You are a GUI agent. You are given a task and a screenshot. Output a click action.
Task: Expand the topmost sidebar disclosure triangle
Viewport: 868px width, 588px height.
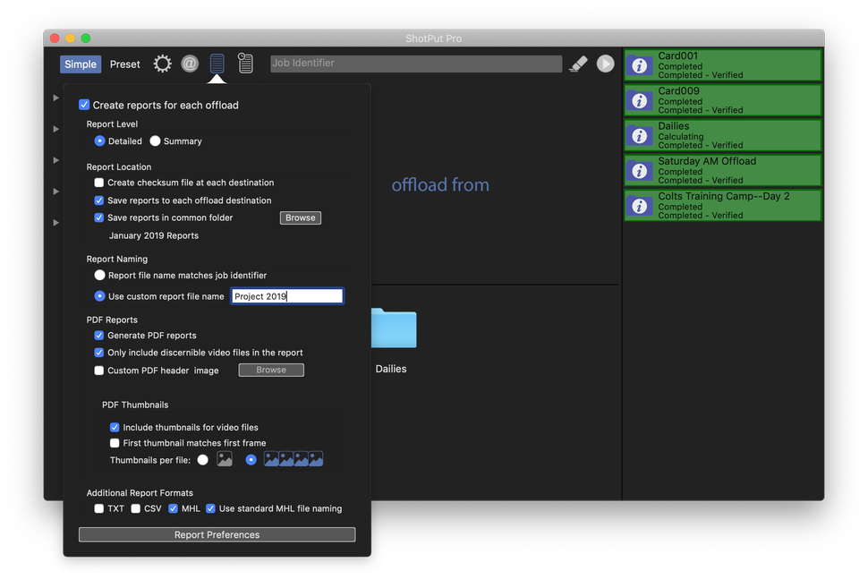pyautogui.click(x=55, y=97)
